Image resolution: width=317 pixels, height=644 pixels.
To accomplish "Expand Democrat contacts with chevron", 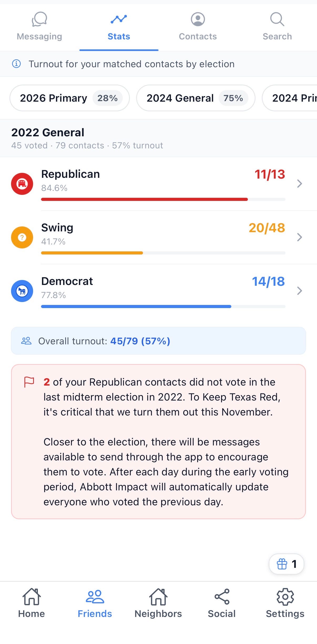I will 299,291.
